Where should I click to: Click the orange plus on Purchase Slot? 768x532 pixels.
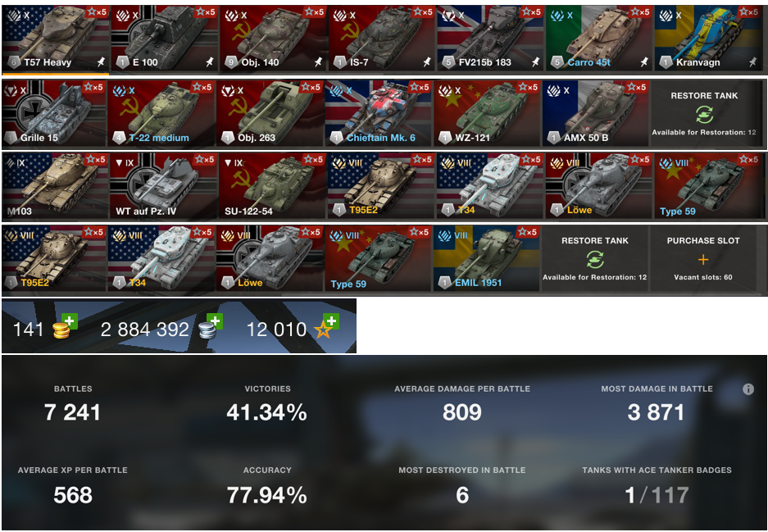coord(703,260)
